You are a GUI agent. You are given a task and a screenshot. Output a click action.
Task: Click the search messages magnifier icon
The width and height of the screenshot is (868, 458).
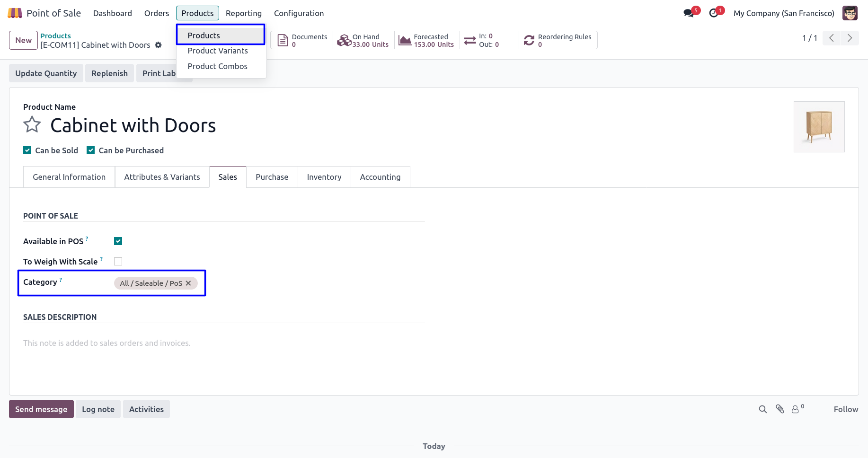coord(762,409)
